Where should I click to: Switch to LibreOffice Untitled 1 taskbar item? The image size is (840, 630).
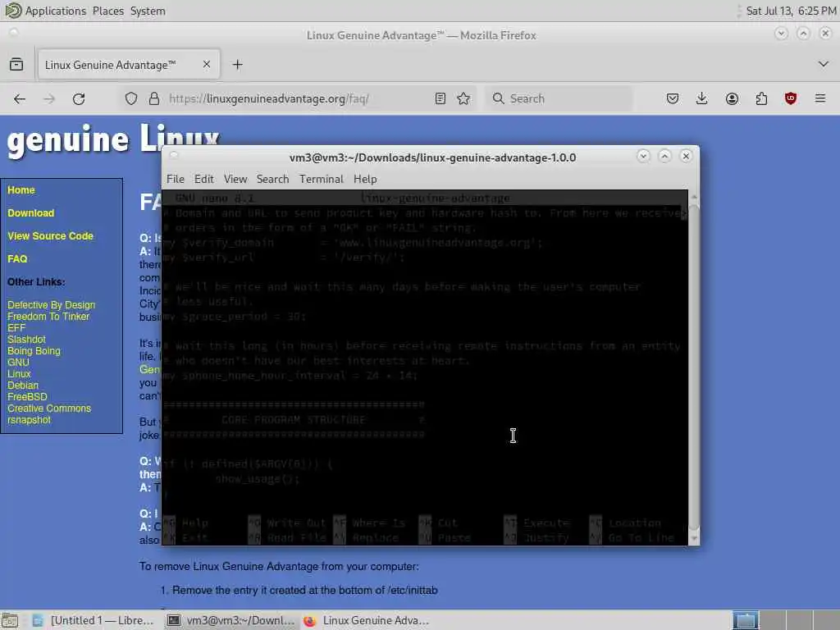coord(93,620)
